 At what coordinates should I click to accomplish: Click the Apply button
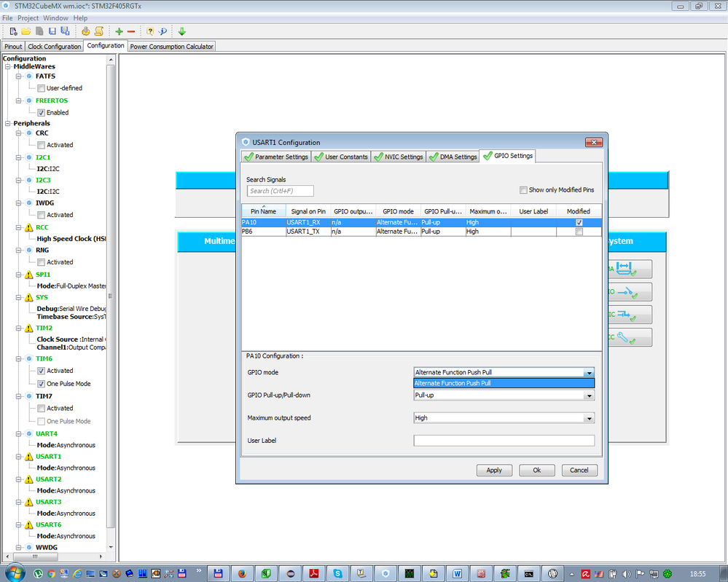pyautogui.click(x=494, y=470)
